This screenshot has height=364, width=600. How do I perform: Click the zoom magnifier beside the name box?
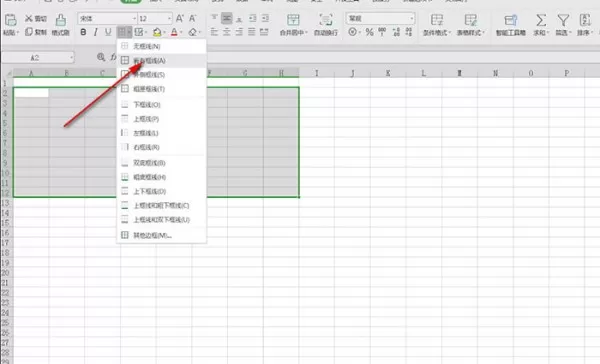(101, 57)
